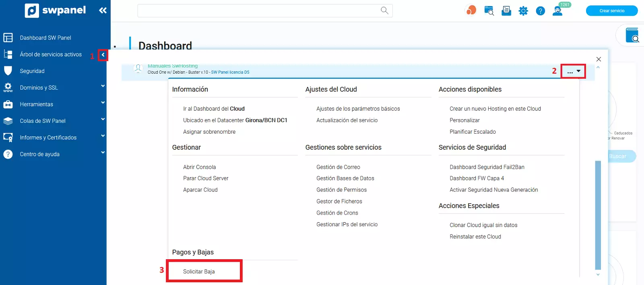The width and height of the screenshot is (644, 285).
Task: Open the SW Panel licencia D5 link
Action: (x=230, y=72)
